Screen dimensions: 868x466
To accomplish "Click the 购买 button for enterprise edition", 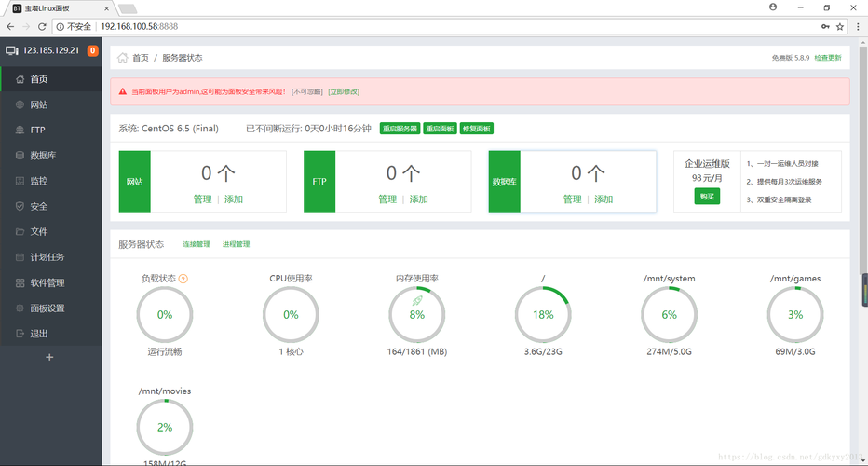I will tap(707, 197).
